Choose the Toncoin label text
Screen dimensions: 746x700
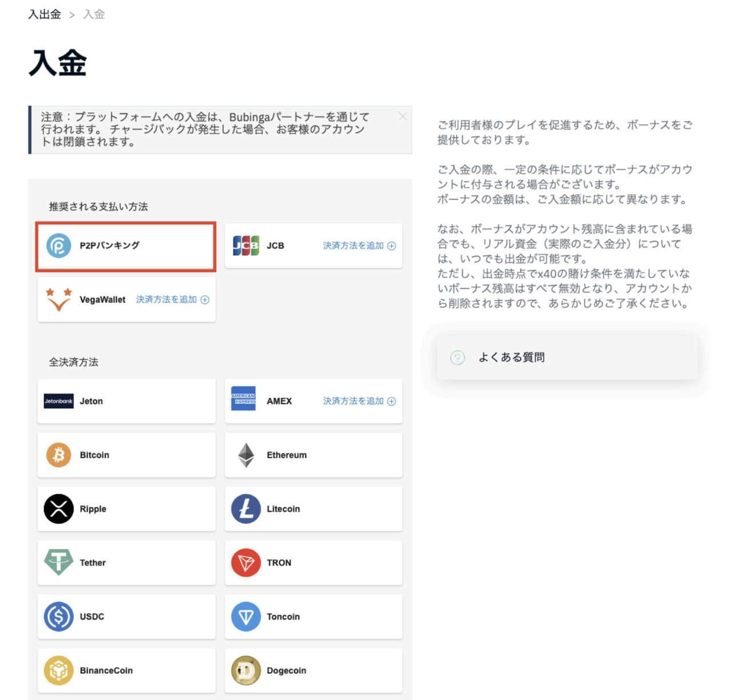coord(283,617)
